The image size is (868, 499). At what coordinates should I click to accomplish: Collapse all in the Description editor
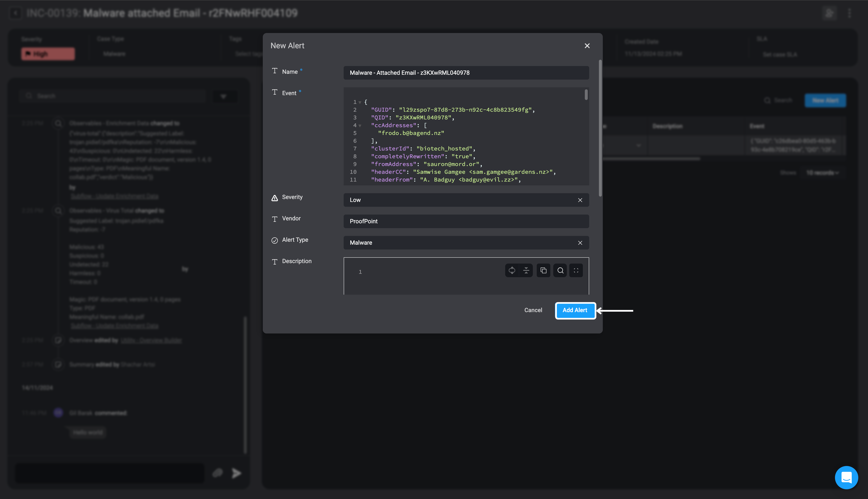coord(526,270)
